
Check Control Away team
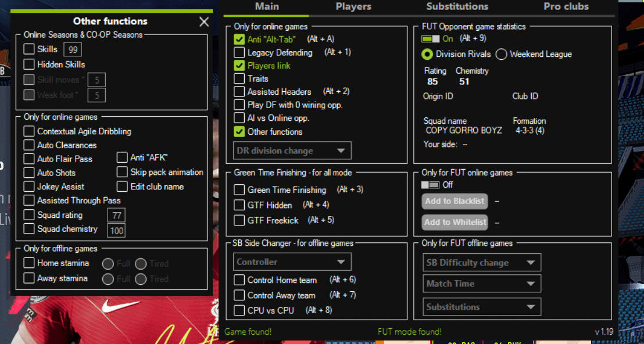coord(239,296)
